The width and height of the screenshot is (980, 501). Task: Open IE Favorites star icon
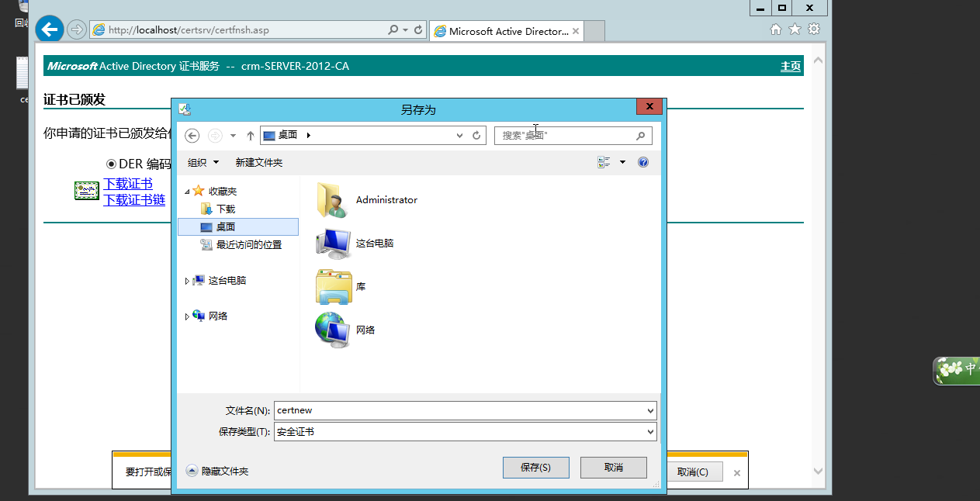[x=795, y=29]
